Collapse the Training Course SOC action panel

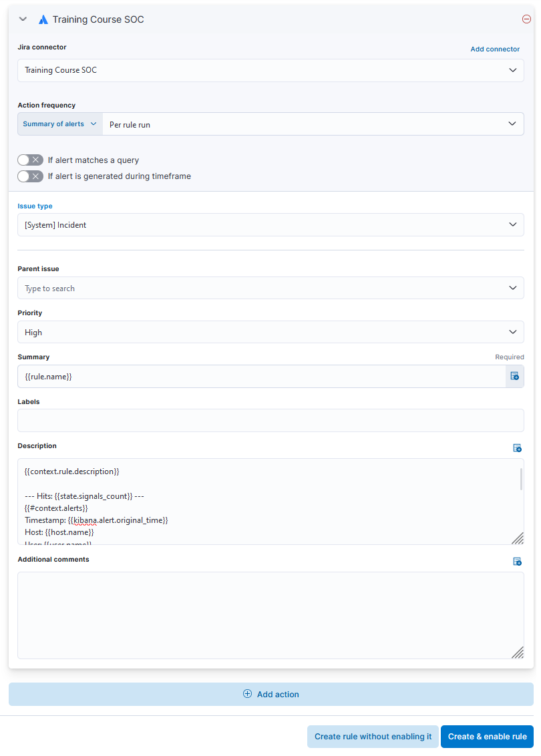[23, 19]
